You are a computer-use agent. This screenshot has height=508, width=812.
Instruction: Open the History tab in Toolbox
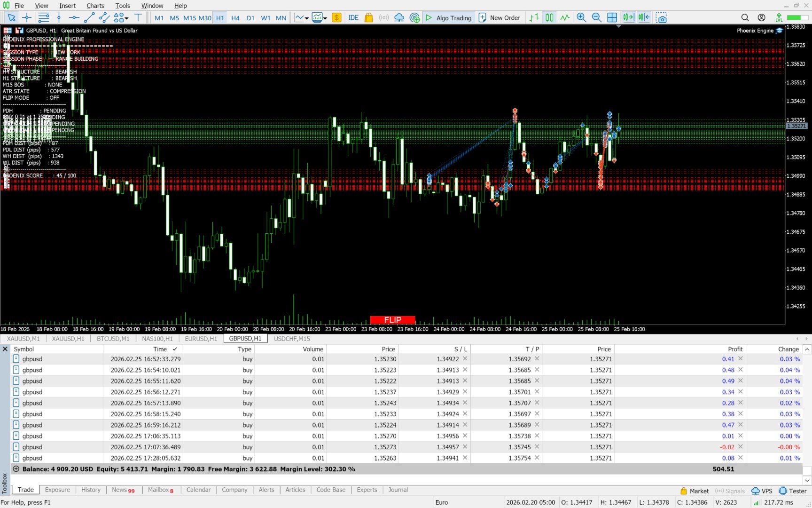click(91, 490)
